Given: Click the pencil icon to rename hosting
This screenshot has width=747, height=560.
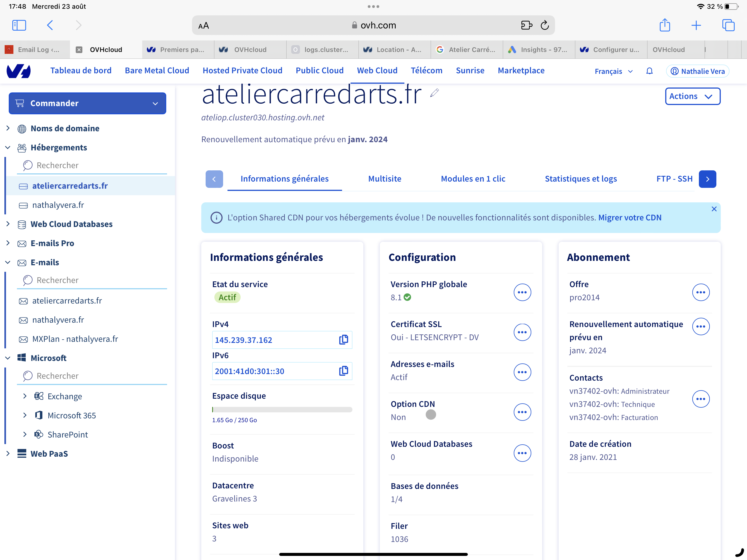Looking at the screenshot, I should (x=434, y=93).
